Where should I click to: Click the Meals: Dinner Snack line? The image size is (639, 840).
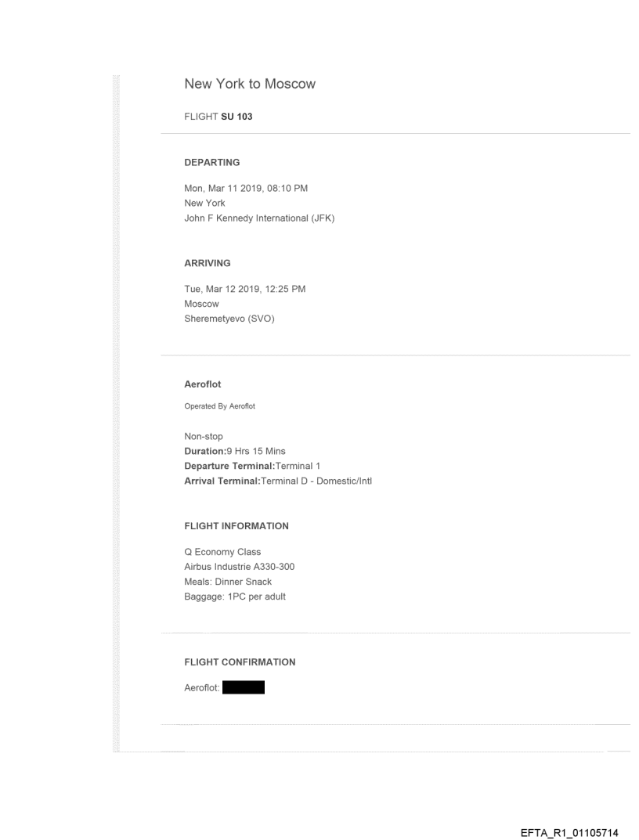pos(228,582)
